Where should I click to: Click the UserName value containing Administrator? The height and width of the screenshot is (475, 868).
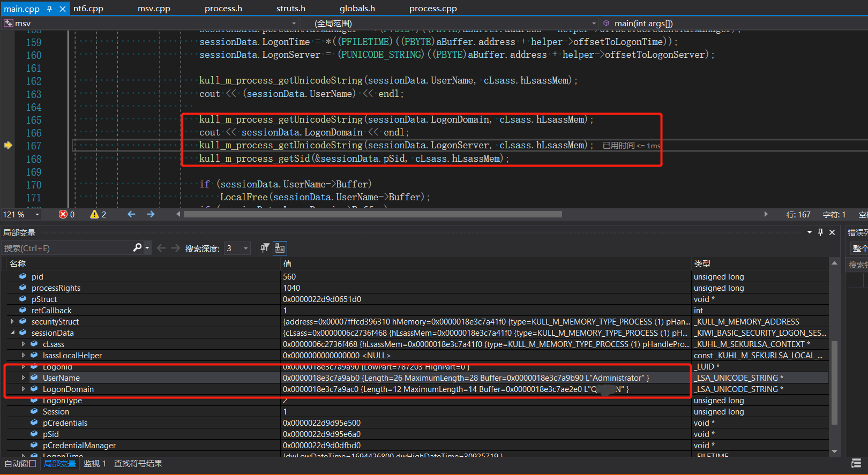coord(466,378)
